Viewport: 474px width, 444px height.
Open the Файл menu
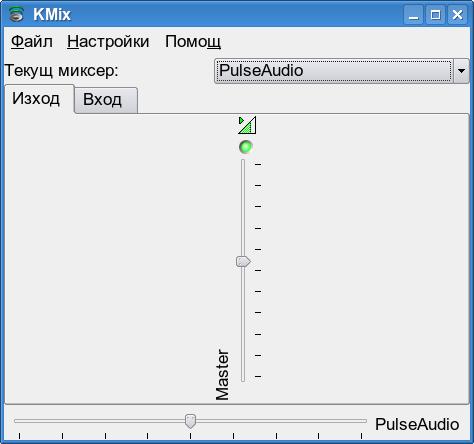(x=32, y=42)
